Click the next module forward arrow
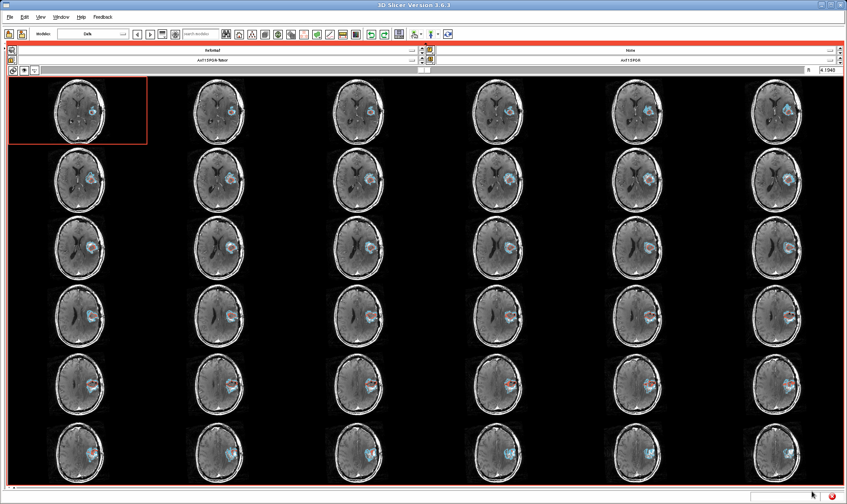Image resolution: width=847 pixels, height=504 pixels. (150, 34)
